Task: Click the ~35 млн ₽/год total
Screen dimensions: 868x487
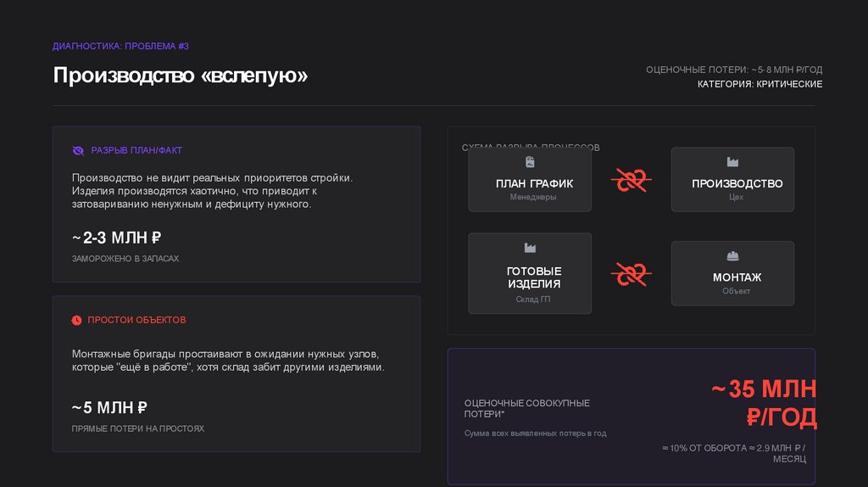Action: coord(763,403)
